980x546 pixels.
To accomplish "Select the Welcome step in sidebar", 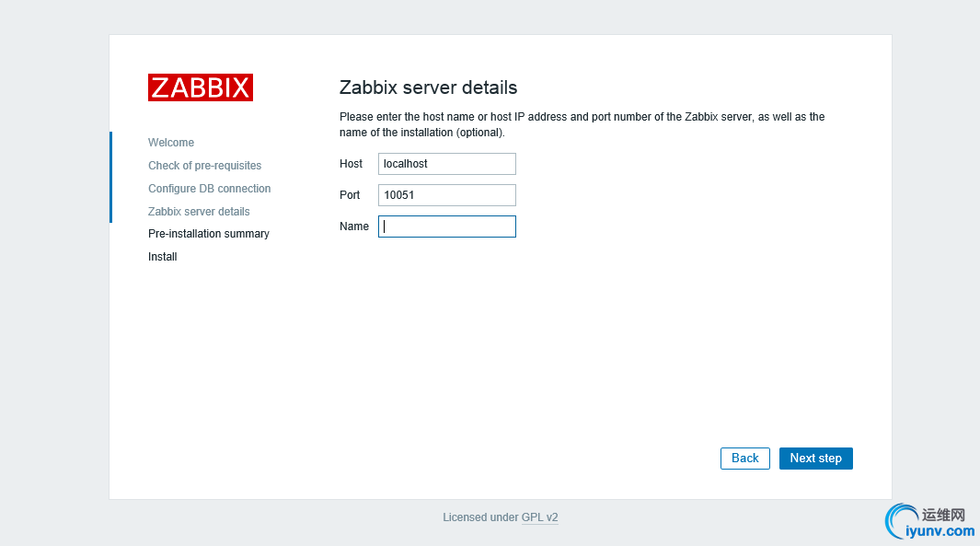I will pos(170,143).
